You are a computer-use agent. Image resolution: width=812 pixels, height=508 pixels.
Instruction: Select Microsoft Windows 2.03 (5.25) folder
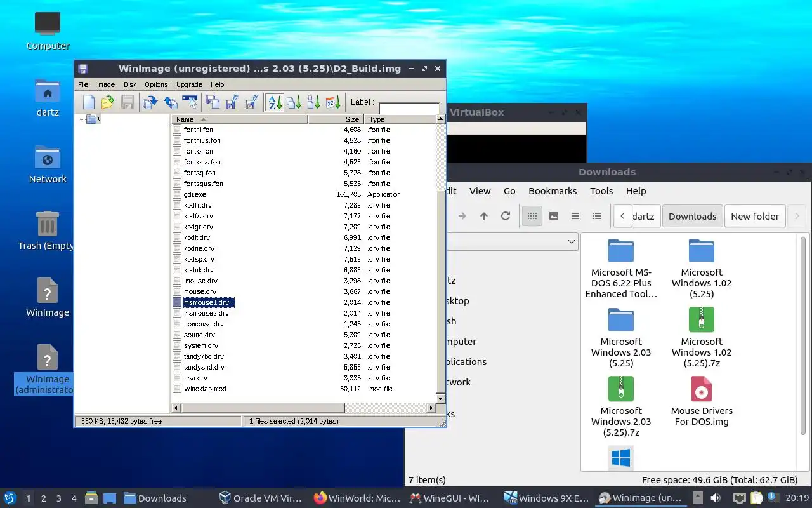click(621, 337)
